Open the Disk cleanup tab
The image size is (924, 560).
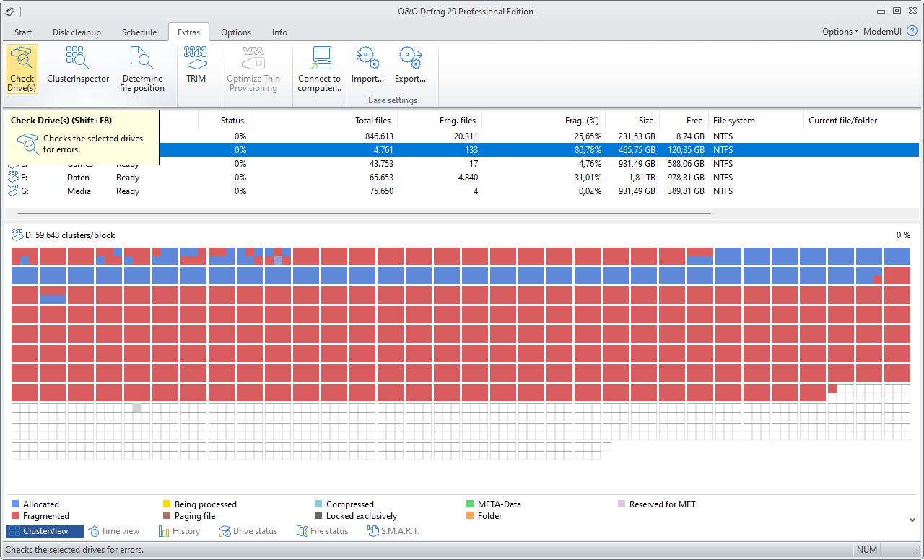pyautogui.click(x=77, y=32)
